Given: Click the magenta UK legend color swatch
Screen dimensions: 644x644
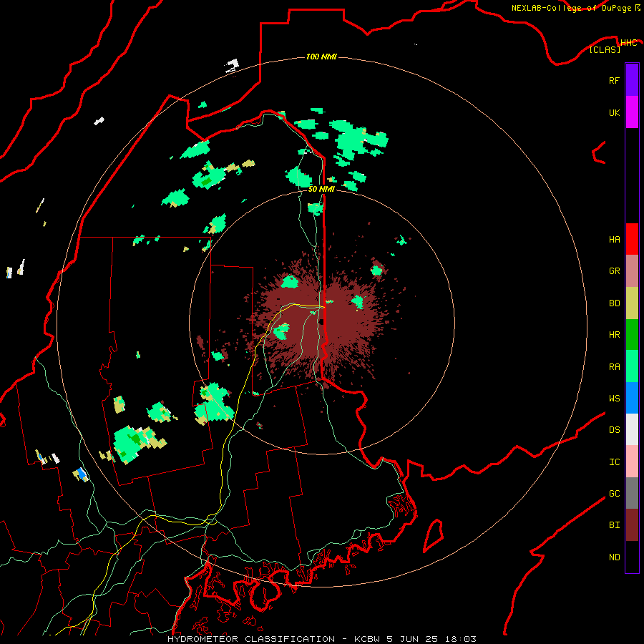Looking at the screenshot, I should click(632, 112).
